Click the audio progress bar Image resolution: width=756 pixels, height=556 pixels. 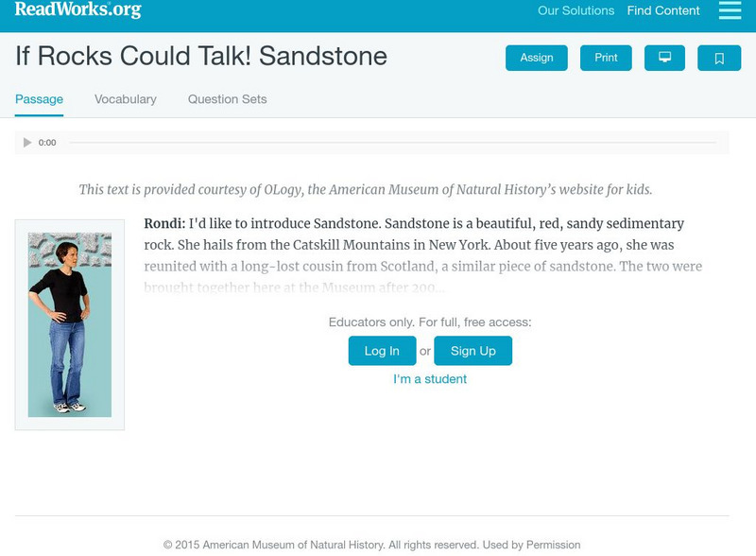click(x=391, y=143)
